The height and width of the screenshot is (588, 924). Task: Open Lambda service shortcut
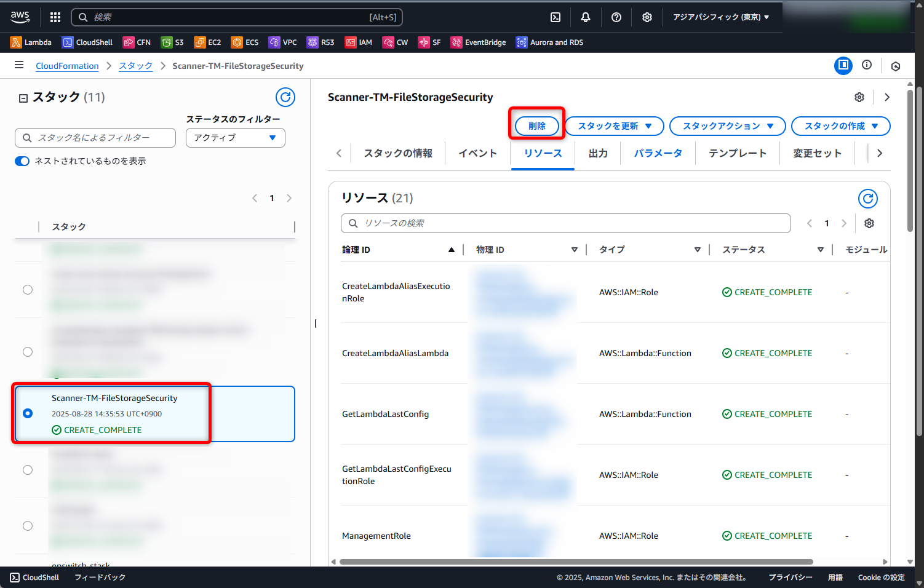point(31,42)
